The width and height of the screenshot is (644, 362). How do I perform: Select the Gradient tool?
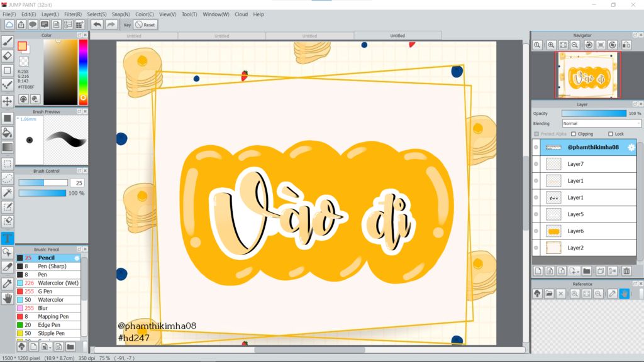tap(8, 147)
